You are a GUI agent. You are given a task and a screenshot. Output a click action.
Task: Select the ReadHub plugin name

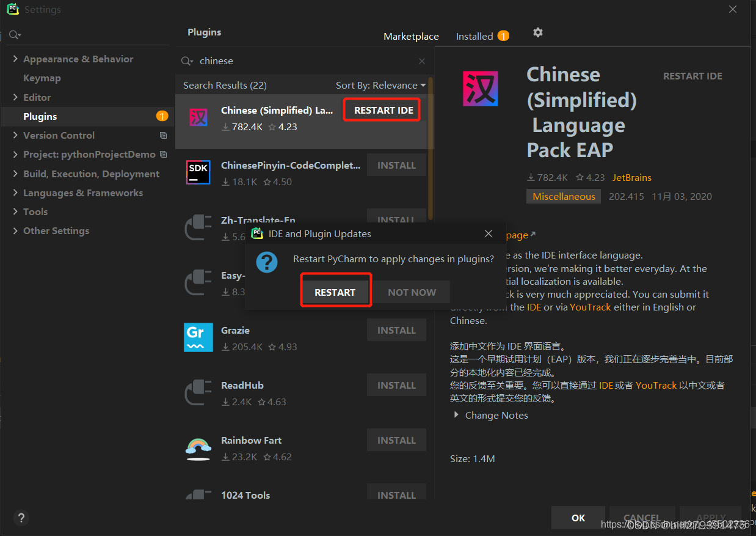point(242,385)
